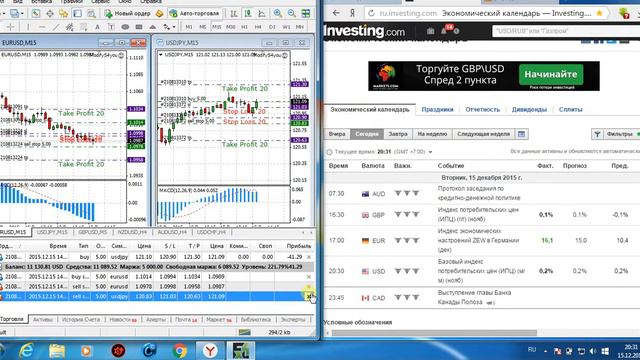Switch to AUDUSD,H4 chart tab
The height and width of the screenshot is (360, 640).
coord(172,232)
